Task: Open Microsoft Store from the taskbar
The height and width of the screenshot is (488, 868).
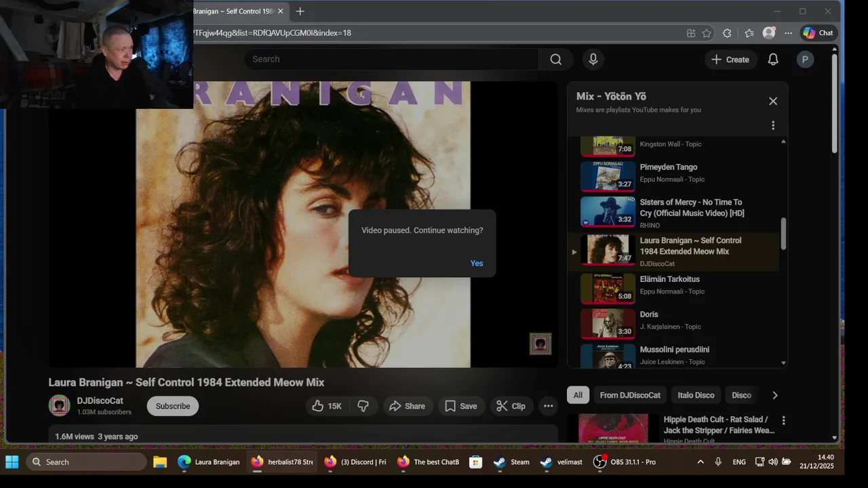Action: tap(475, 462)
